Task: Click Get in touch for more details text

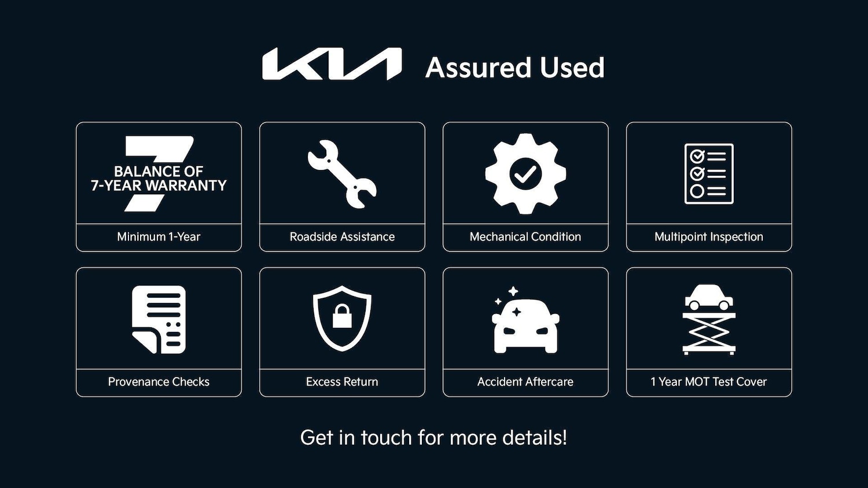Action: click(433, 438)
